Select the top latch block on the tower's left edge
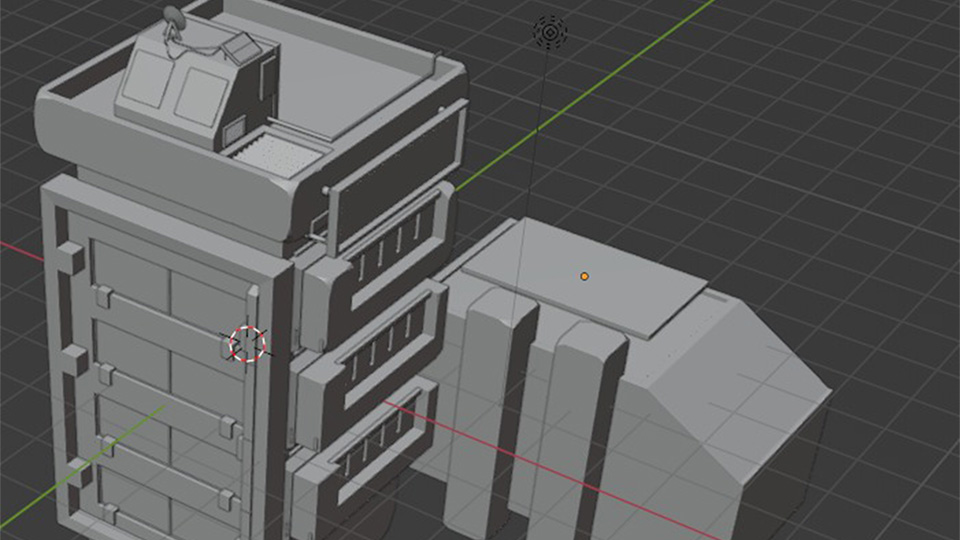The image size is (960, 540). point(69,257)
